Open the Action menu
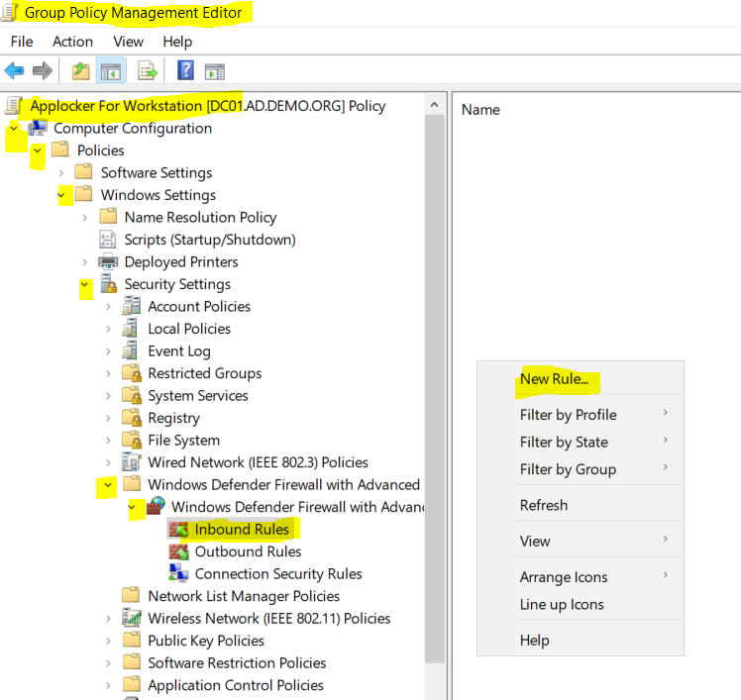741x700 pixels. pyautogui.click(x=72, y=42)
